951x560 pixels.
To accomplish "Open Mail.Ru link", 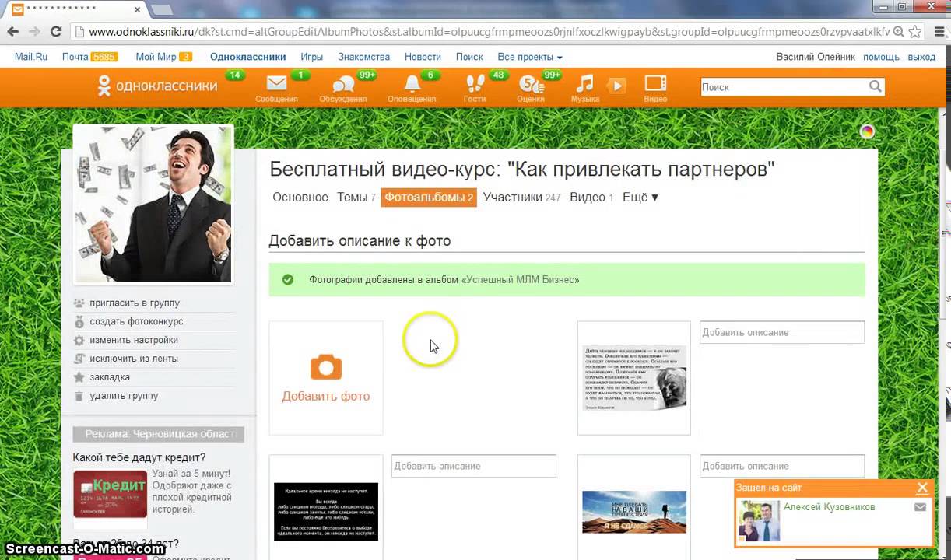I will [31, 57].
